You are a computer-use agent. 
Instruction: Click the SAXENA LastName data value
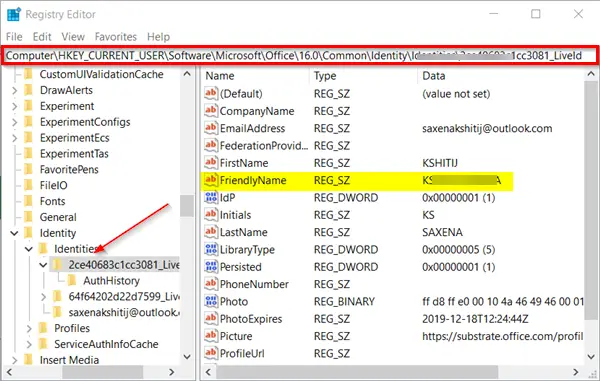point(442,232)
